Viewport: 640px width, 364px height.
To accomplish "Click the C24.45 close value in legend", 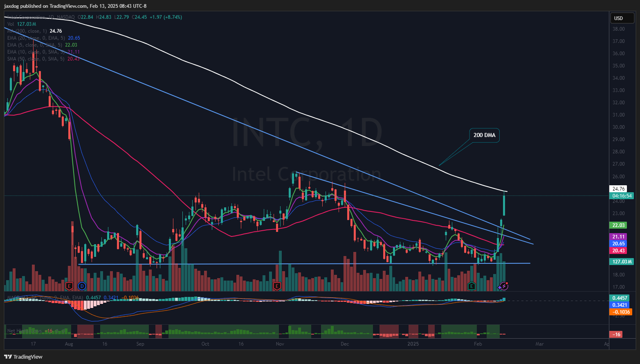I will tap(139, 17).
